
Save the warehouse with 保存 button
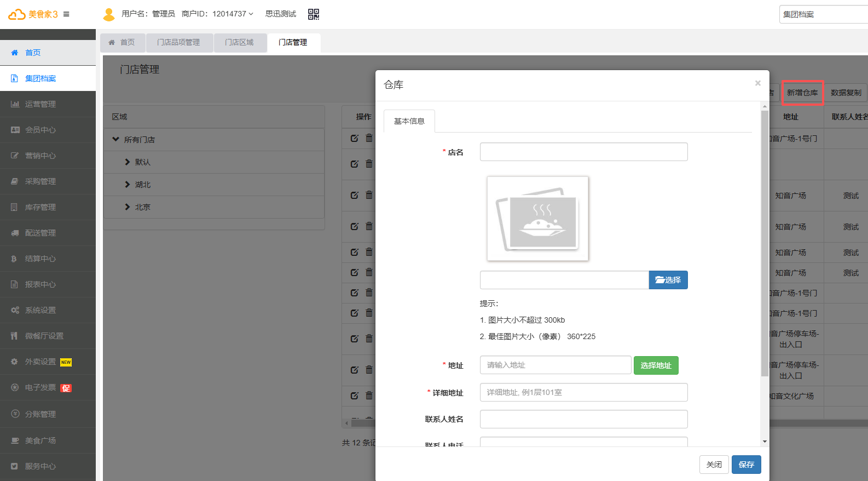(x=746, y=465)
